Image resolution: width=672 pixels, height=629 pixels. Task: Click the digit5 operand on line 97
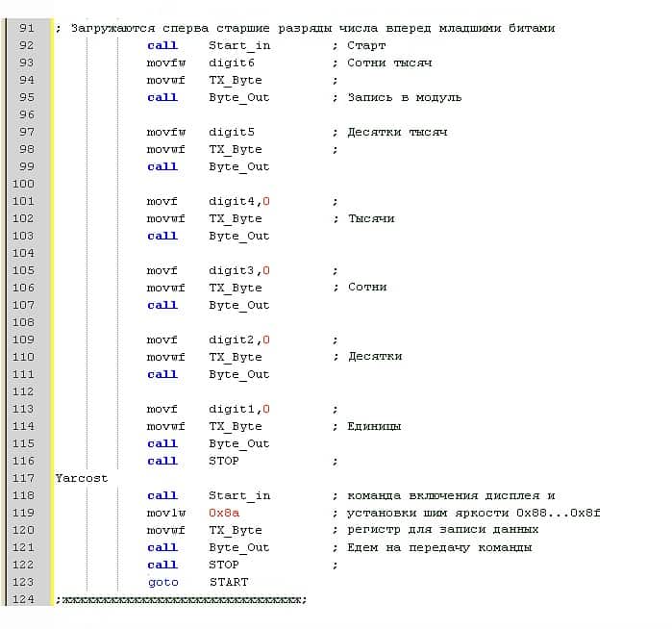pyautogui.click(x=232, y=132)
